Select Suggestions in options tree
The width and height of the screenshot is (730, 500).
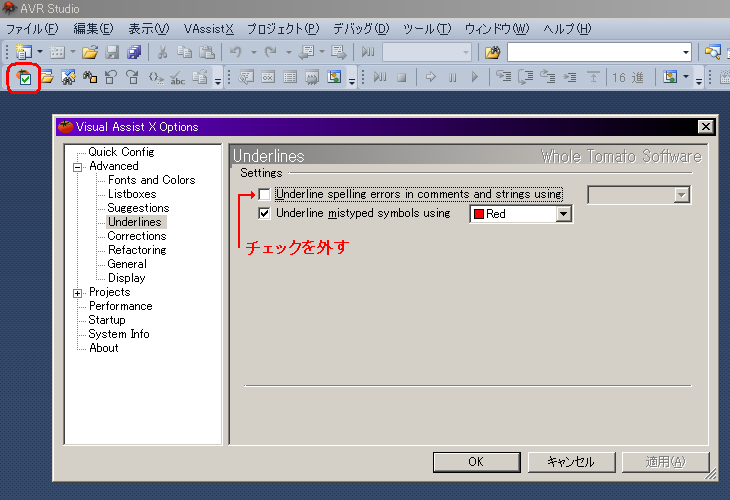coord(138,208)
